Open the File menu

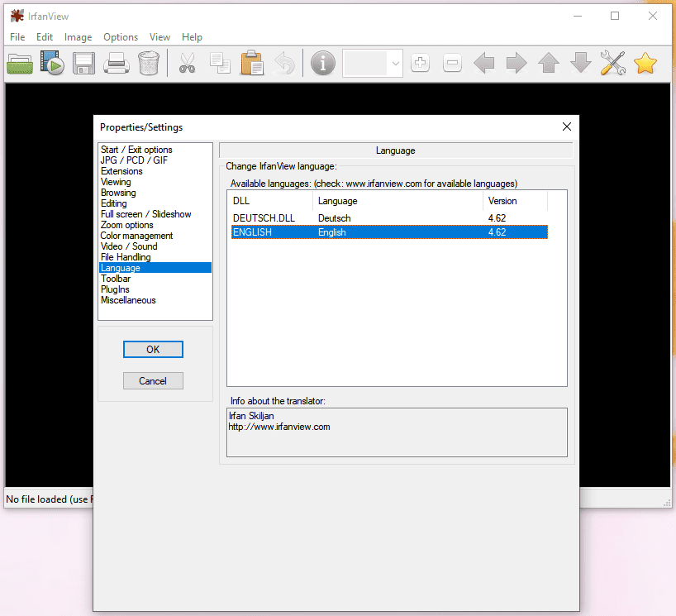17,37
